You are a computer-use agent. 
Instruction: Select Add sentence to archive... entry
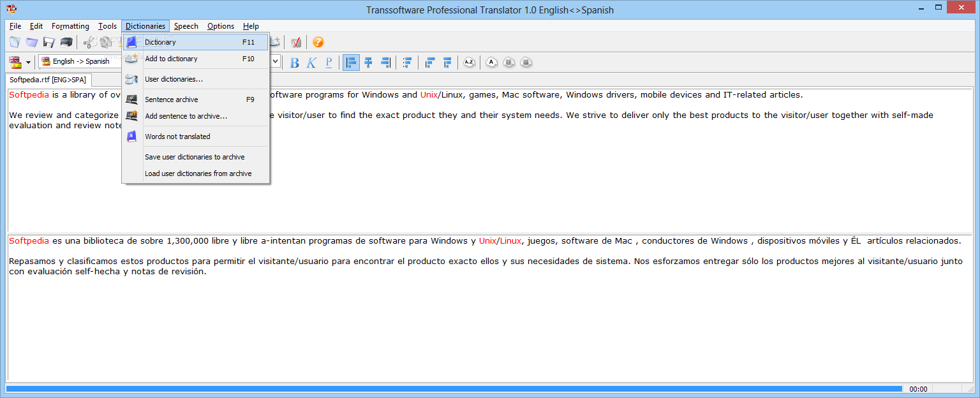[x=196, y=116]
